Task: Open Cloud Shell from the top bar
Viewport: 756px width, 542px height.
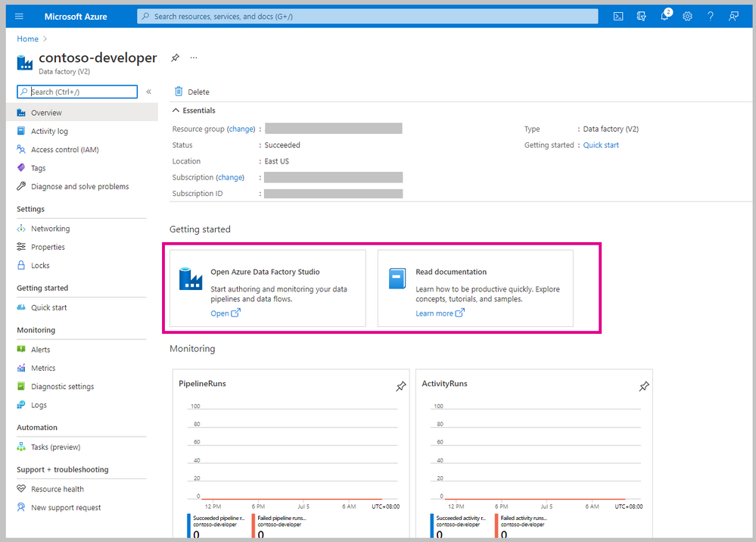Action: click(618, 17)
